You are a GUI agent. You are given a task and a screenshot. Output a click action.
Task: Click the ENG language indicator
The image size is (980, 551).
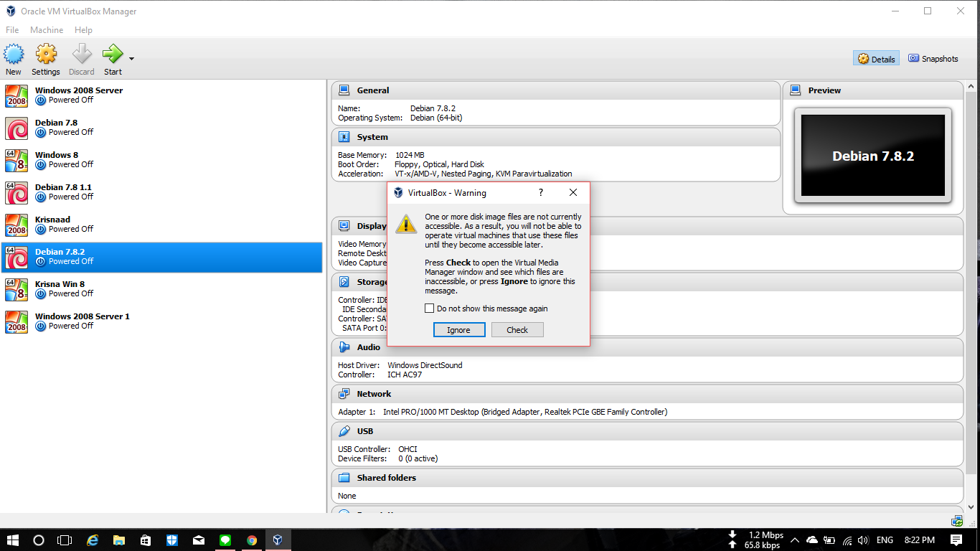(885, 540)
